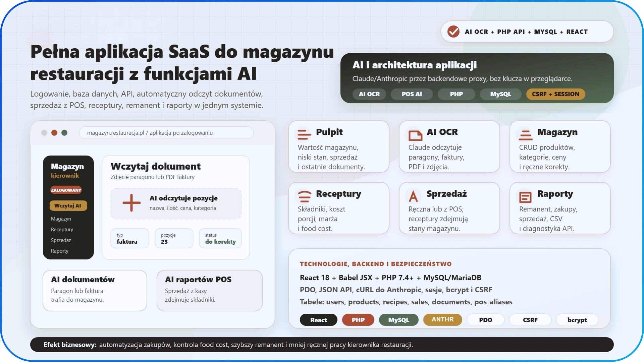Click the Raporty card icon
The width and height of the screenshot is (644, 362).
pos(525,197)
